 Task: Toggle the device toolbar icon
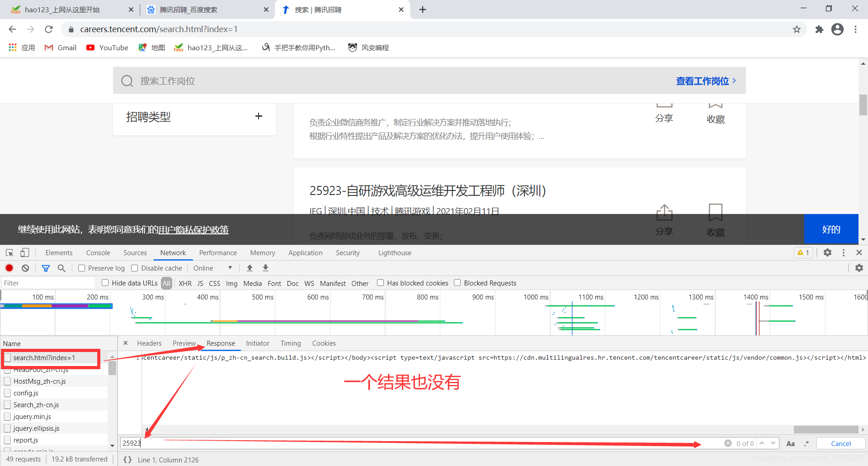24,253
